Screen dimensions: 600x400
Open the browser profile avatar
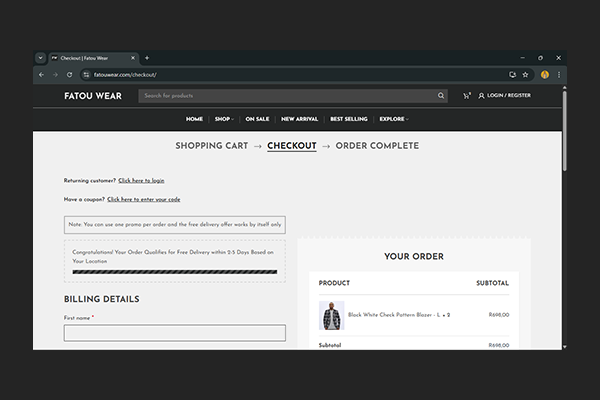coord(544,75)
